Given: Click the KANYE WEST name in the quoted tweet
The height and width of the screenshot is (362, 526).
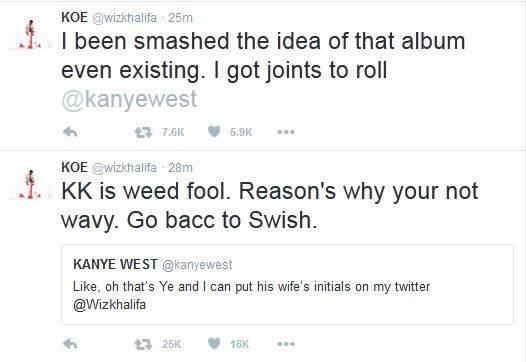Looking at the screenshot, I should pos(115,264).
